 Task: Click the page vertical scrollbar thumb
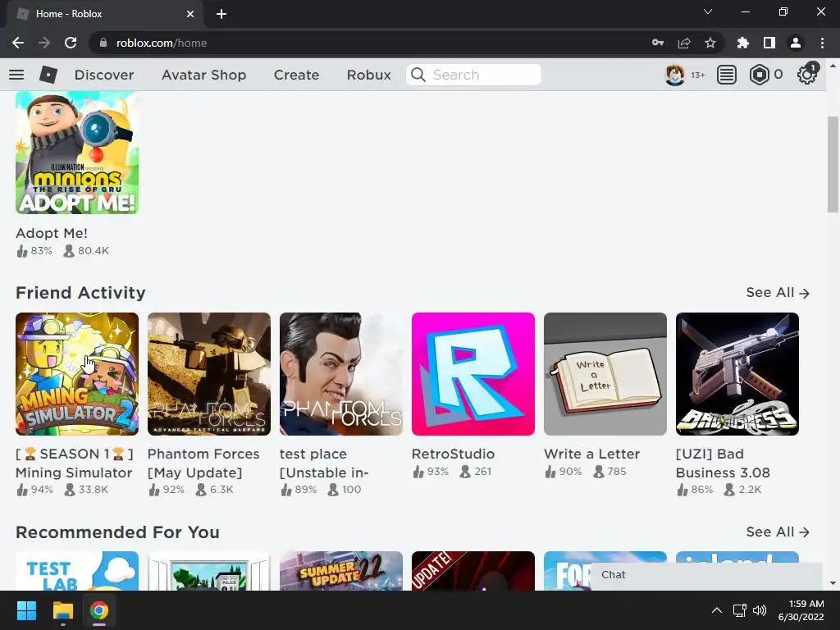point(833,164)
